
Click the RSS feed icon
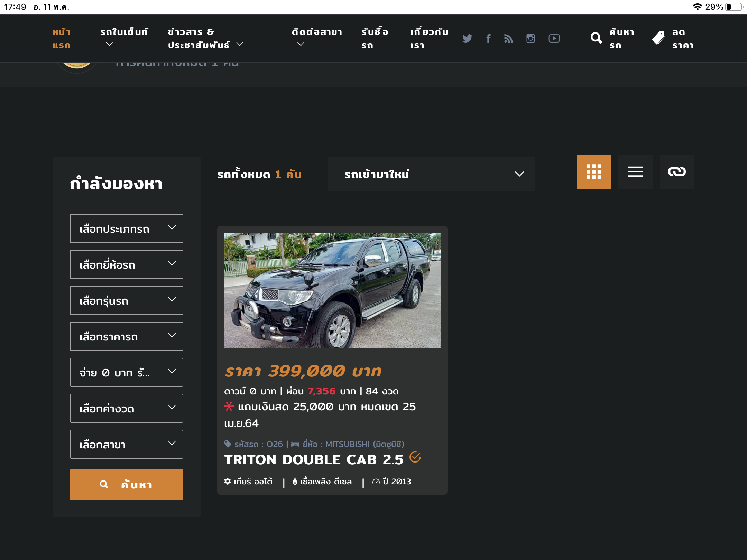pyautogui.click(x=508, y=38)
